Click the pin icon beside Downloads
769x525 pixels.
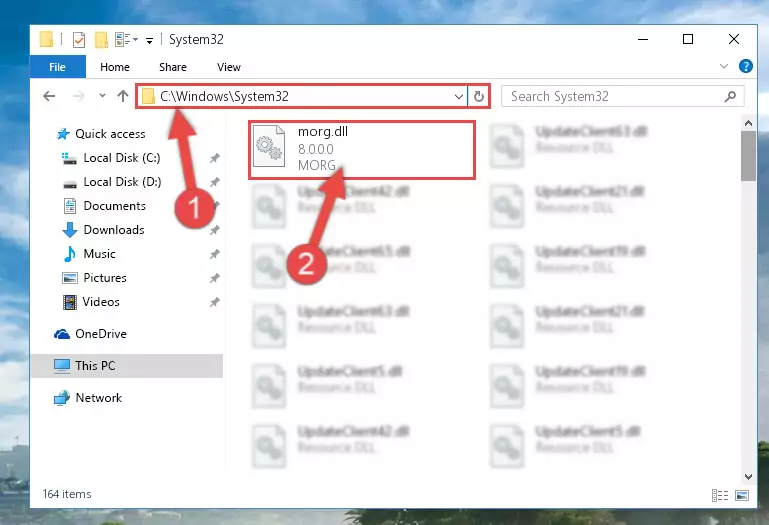click(214, 230)
